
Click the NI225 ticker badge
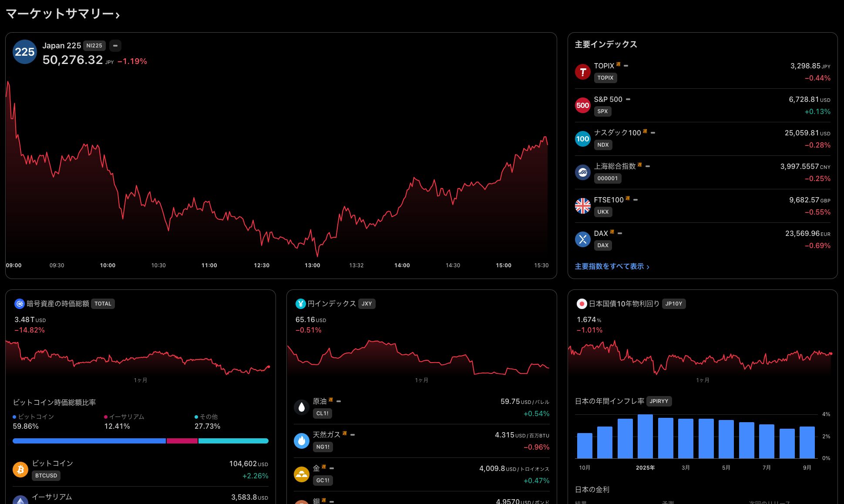point(94,46)
